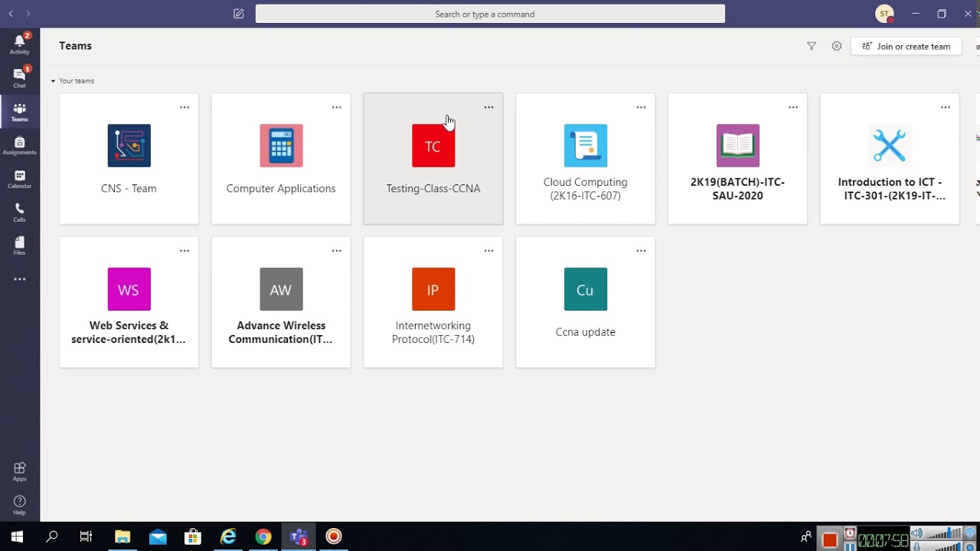Open Task View on taskbar
The height and width of the screenshot is (551, 980).
[x=87, y=536]
